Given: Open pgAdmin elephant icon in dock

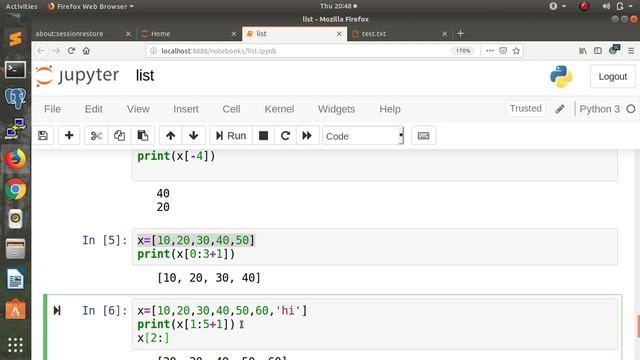Looking at the screenshot, I should (15, 98).
